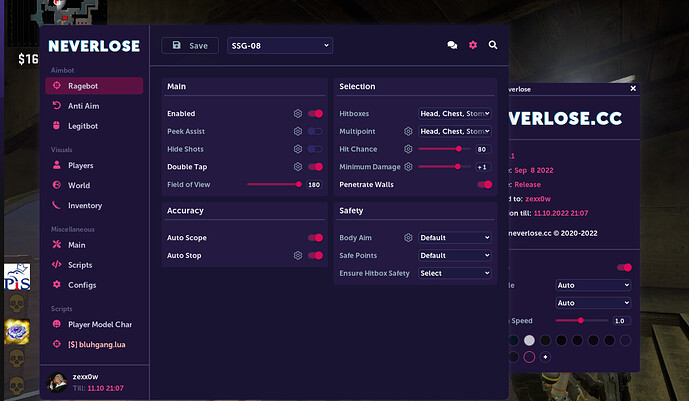Viewport: 689px width, 401px height.
Task: Open the Anti Aim section
Action: (94, 106)
